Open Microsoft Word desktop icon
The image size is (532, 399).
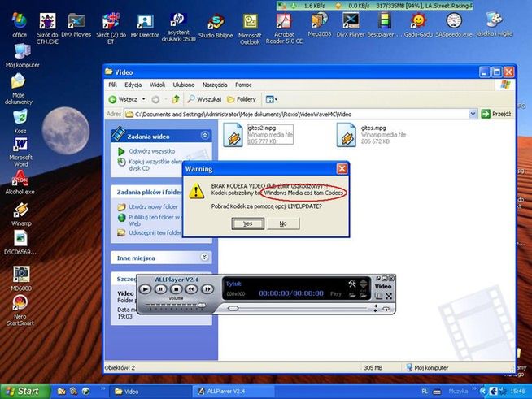pos(20,152)
